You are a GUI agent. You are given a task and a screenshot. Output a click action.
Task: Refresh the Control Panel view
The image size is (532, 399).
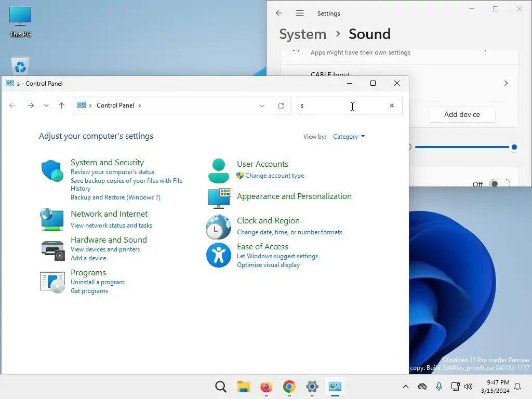click(281, 106)
